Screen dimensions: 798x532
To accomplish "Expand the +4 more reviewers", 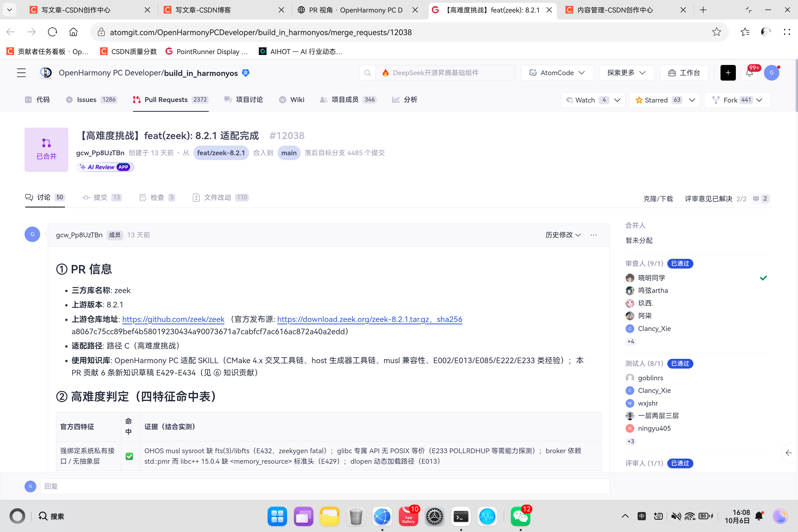I will 631,341.
